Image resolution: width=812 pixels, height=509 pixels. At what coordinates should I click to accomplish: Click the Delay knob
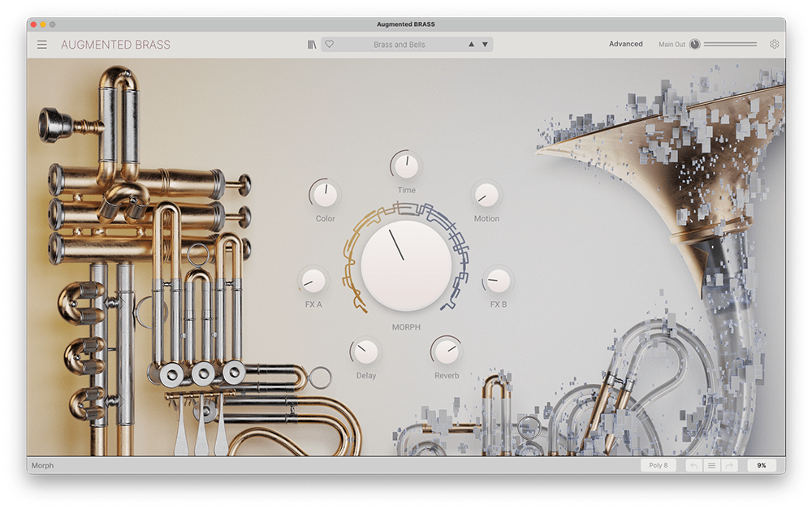click(366, 352)
